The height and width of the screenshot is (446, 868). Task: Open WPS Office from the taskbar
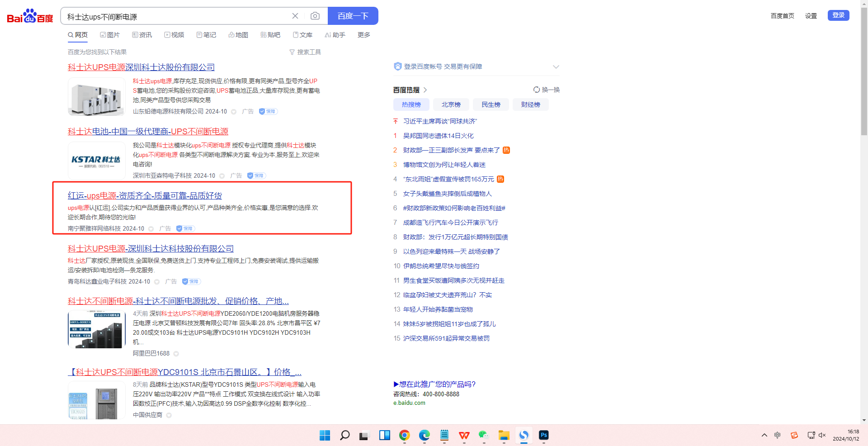[464, 435]
